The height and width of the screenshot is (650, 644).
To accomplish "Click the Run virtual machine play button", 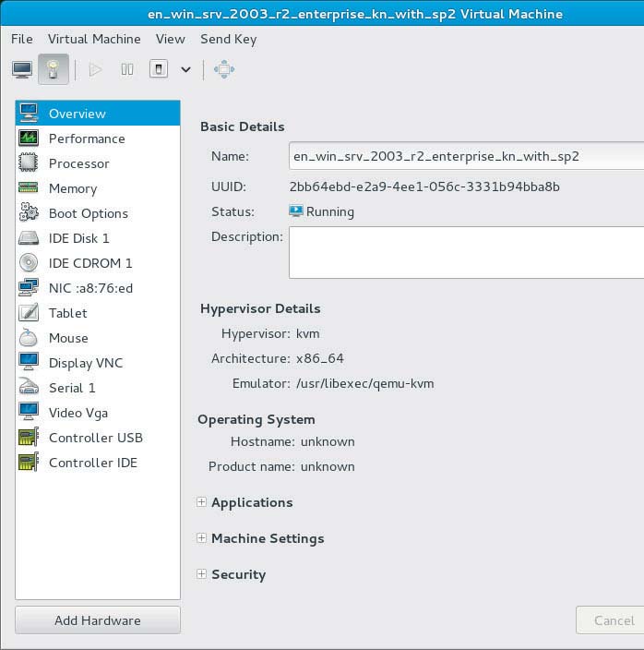I will click(95, 69).
